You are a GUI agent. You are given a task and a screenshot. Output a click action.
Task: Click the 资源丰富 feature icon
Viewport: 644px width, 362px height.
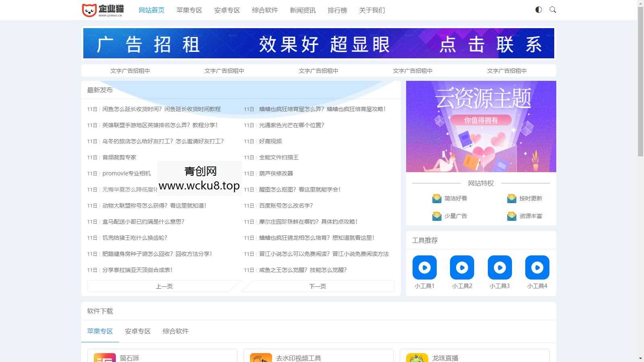click(511, 216)
